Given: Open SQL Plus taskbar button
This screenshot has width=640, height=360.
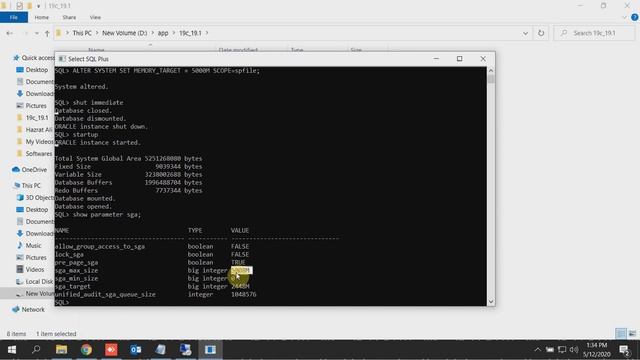Looking at the screenshot, I should (211, 350).
